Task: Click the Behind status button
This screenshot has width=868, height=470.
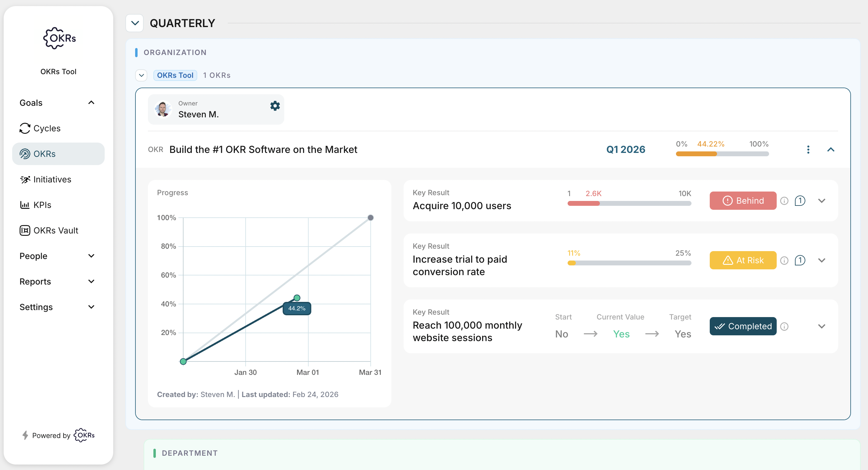Action: tap(743, 201)
